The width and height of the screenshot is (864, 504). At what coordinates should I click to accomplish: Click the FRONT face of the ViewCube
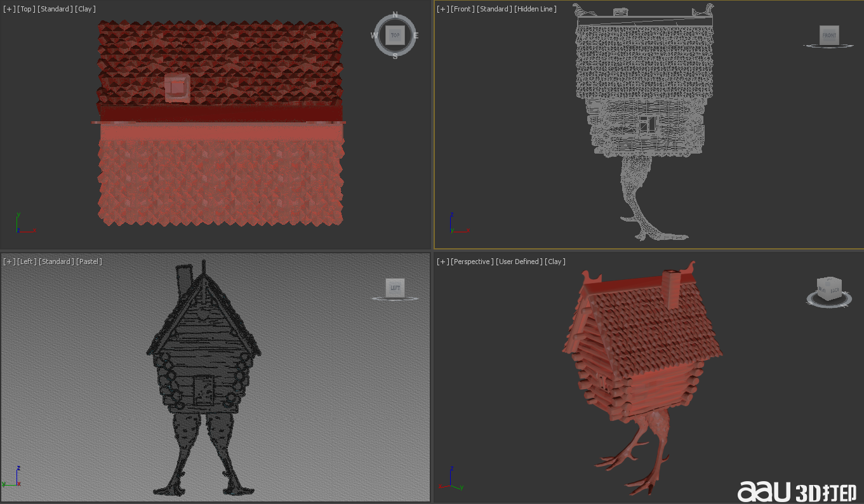[x=829, y=36]
